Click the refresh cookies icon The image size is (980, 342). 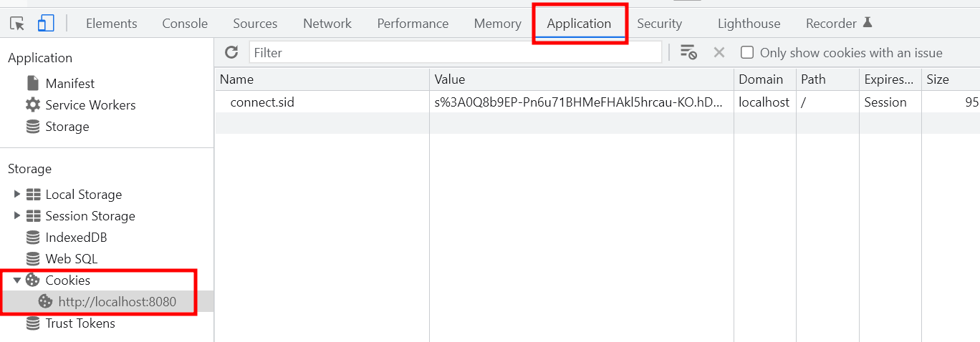click(231, 52)
